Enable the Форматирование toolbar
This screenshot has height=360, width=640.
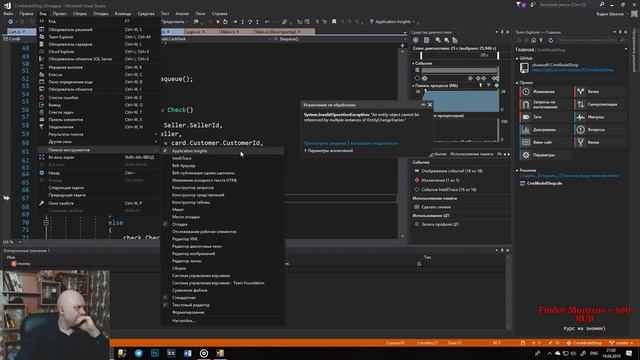tap(222, 312)
